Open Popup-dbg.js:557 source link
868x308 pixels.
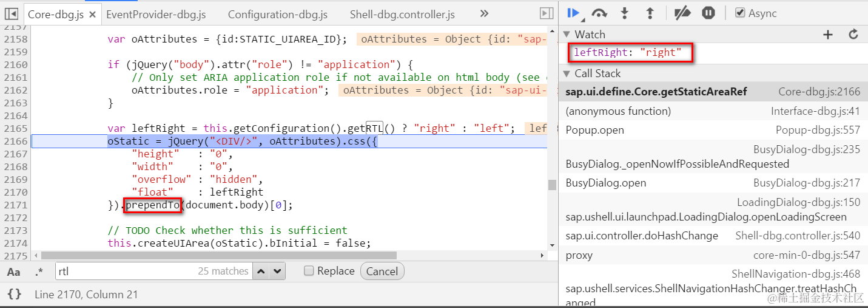click(818, 130)
